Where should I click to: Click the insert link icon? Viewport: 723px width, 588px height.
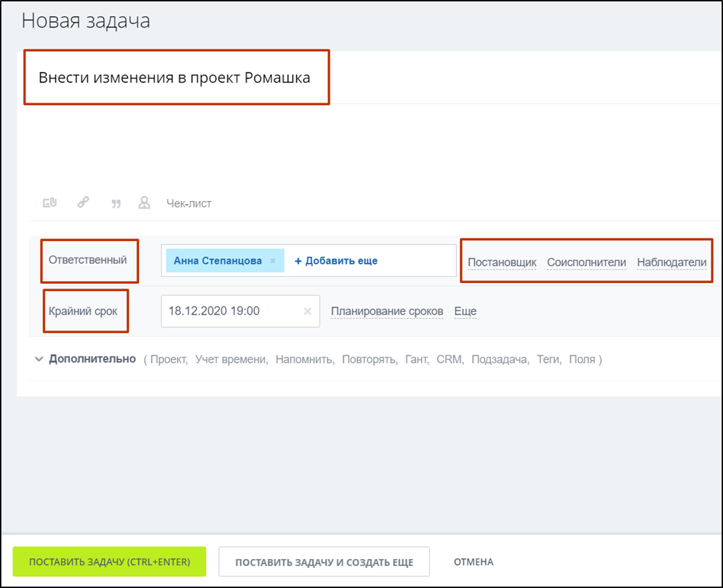coord(83,203)
